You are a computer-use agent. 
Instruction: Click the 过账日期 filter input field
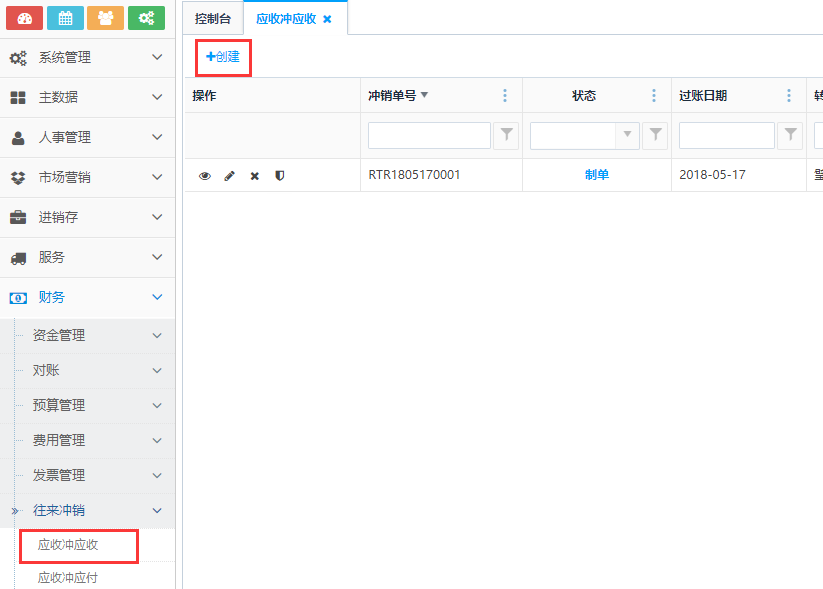726,135
